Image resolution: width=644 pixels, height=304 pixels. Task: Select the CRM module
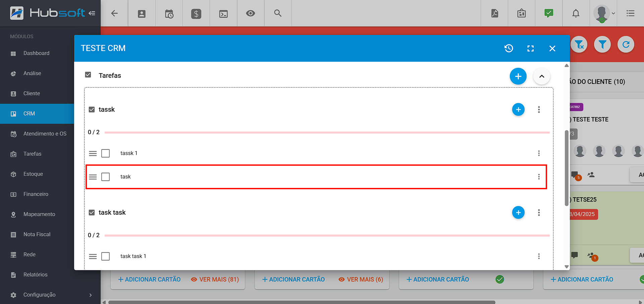[37, 114]
